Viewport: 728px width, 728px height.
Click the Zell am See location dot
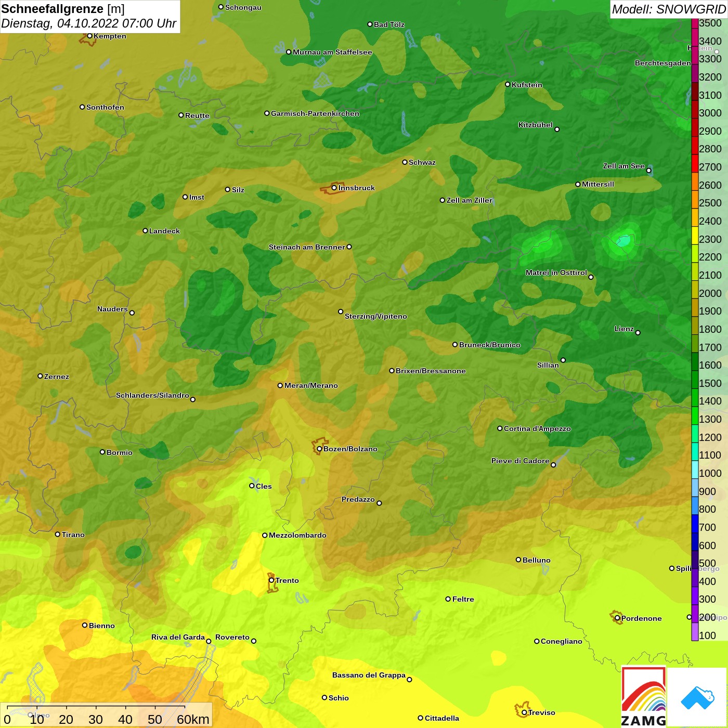648,170
